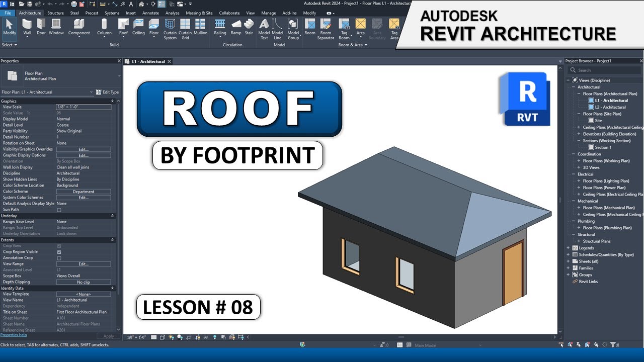Select the Roof tool
The width and height of the screenshot is (644, 362).
click(123, 27)
